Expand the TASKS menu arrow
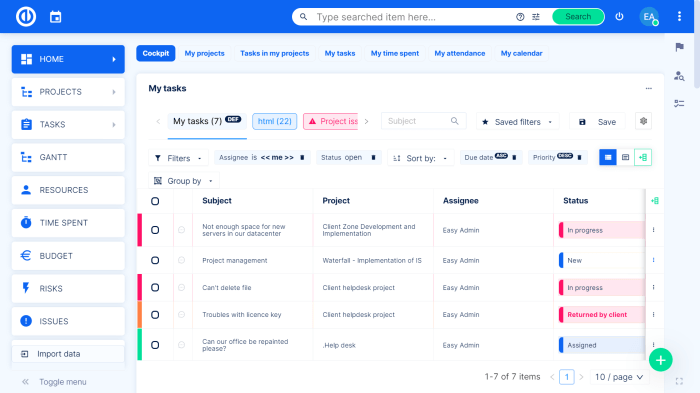 (114, 125)
